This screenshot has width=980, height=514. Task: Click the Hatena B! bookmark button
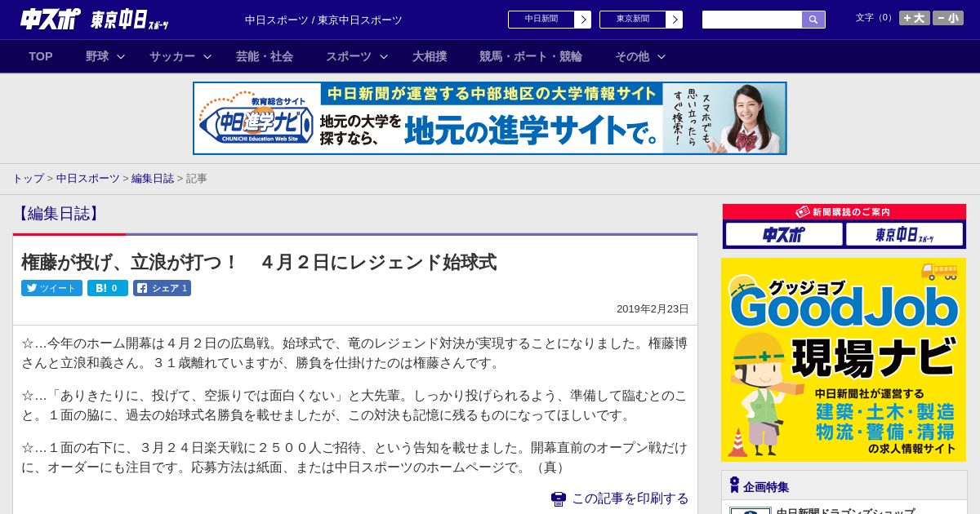[108, 288]
